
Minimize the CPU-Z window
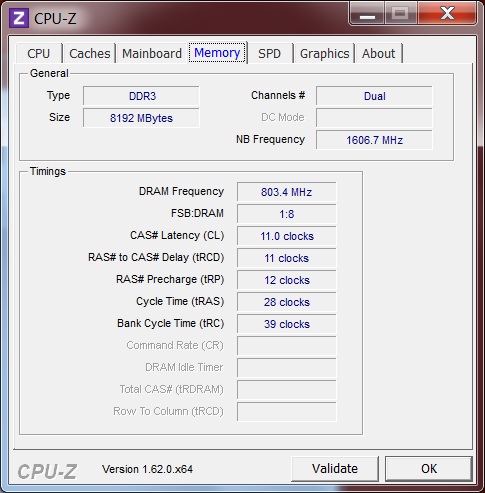367,14
